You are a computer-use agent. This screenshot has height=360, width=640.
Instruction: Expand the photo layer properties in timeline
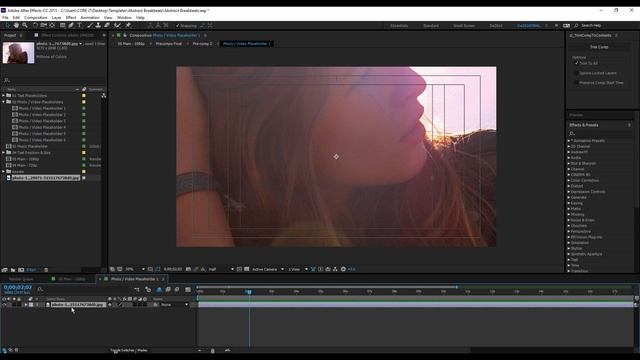point(26,304)
